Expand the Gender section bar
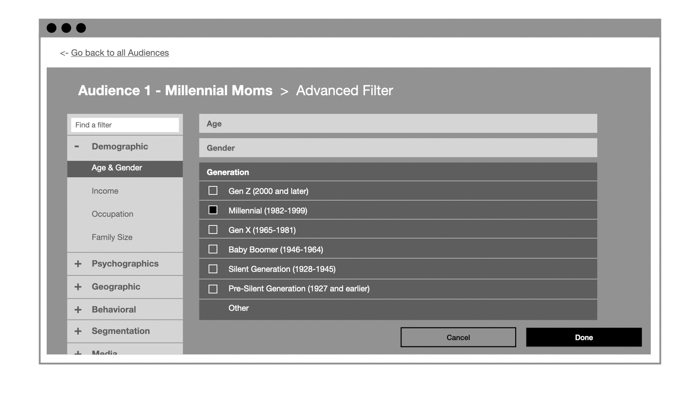The width and height of the screenshot is (700, 394). tap(398, 148)
